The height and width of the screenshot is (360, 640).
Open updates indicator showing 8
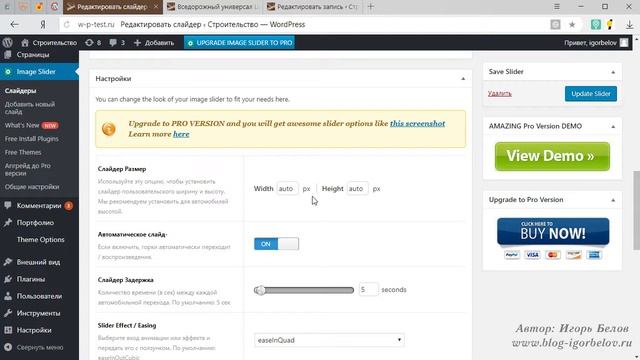click(93, 42)
